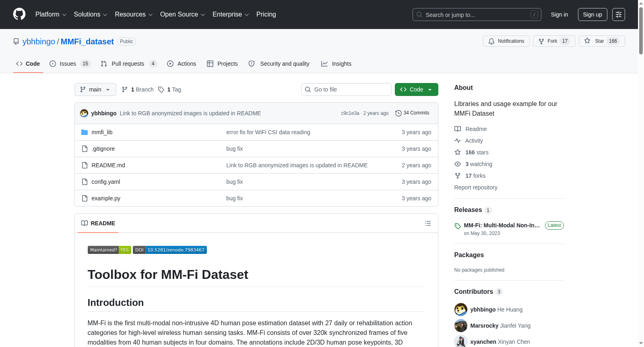644x347 pixels.
Task: Open the ybhbingo owner link
Action: pos(39,42)
